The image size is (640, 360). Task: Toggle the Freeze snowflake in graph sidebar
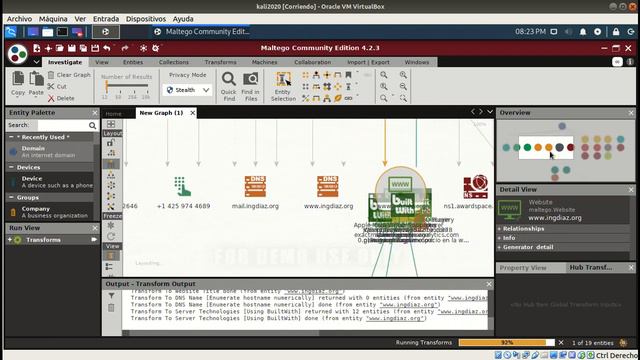111,225
